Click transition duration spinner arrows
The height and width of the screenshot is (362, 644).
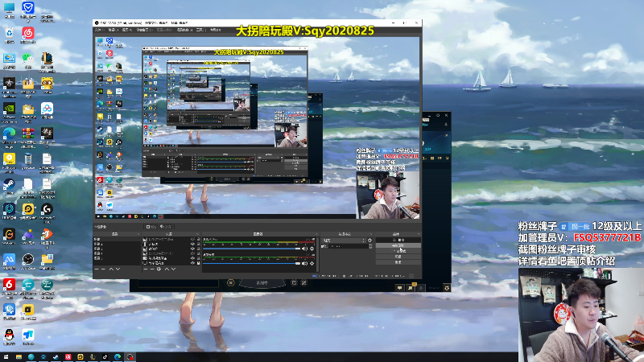[x=370, y=246]
